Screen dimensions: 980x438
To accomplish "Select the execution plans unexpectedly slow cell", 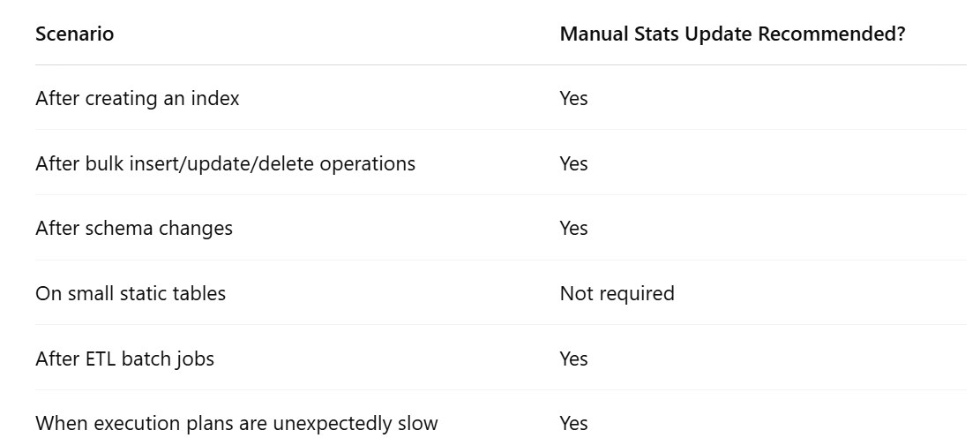I will point(236,423).
